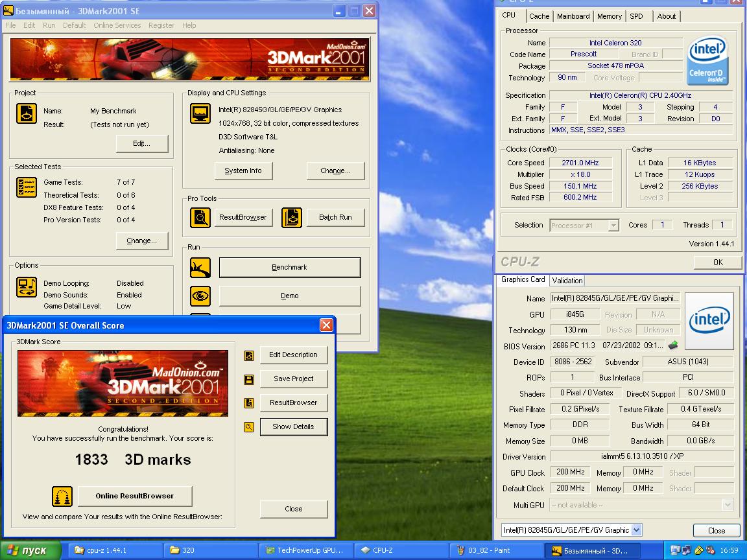Click the magnifier icon beside Pro Tools ResultBrowser

[200, 218]
